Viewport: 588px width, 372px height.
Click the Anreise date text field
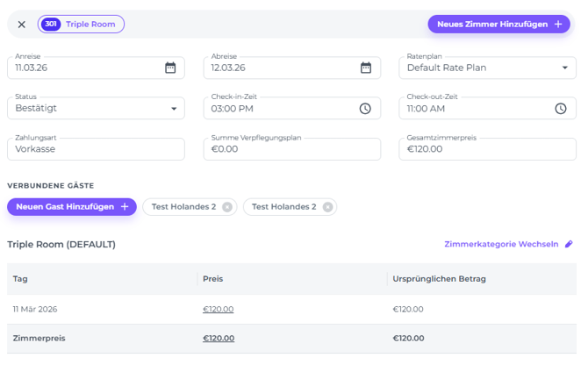pos(83,68)
